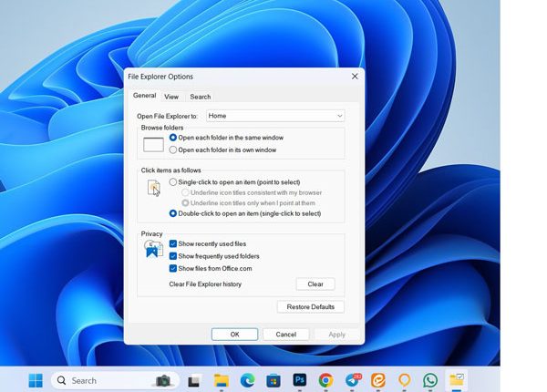The width and height of the screenshot is (547, 392).
Task: Open the Task View icon on taskbar
Action: pyautogui.click(x=193, y=380)
